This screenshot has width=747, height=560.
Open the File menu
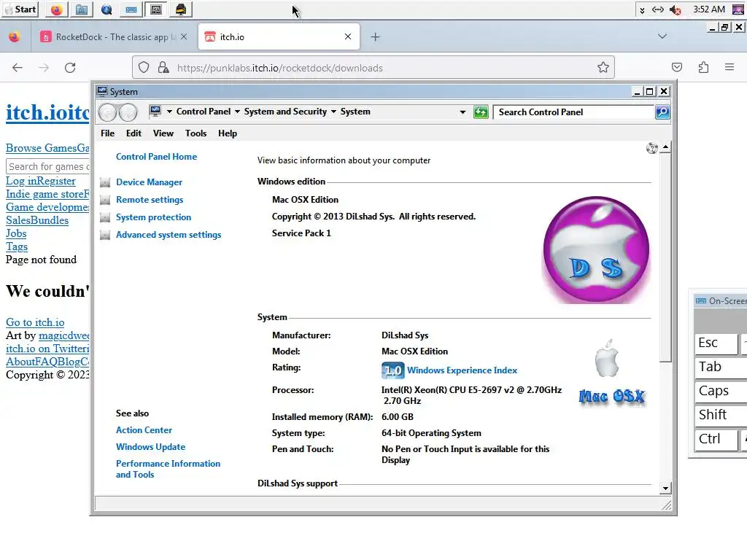click(108, 133)
